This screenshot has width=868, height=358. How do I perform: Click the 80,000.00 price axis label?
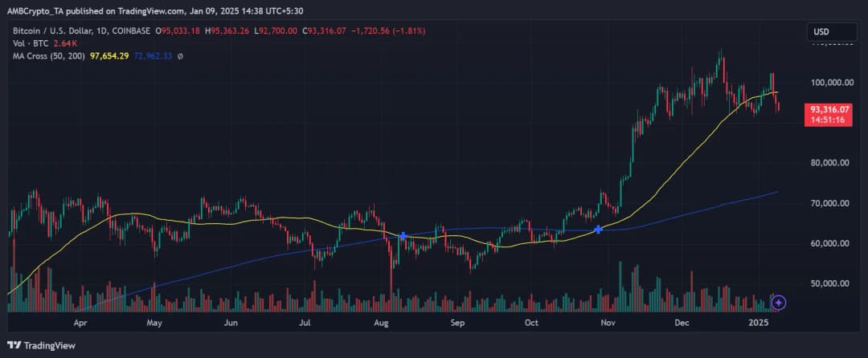(x=831, y=163)
